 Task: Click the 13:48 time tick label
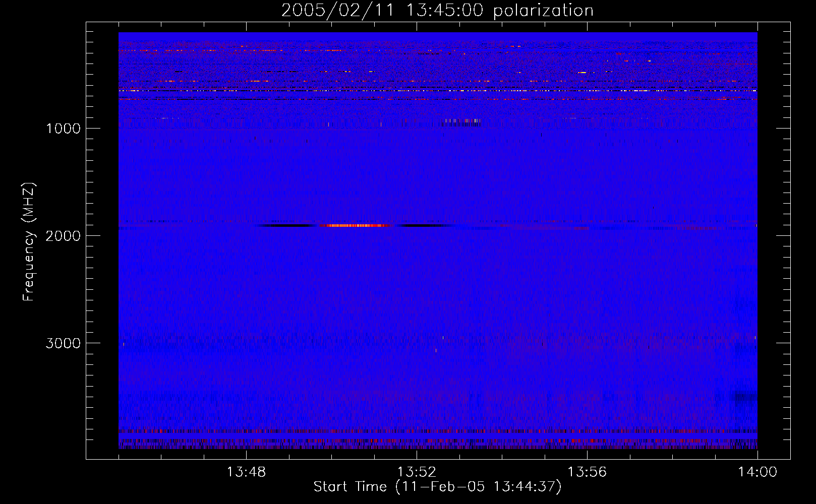pos(246,472)
